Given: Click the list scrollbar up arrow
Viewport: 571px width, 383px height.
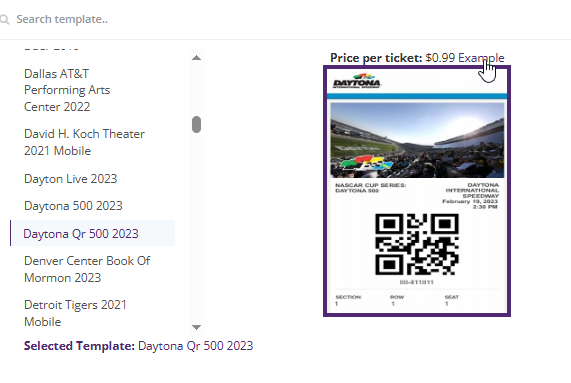Looking at the screenshot, I should click(x=196, y=58).
